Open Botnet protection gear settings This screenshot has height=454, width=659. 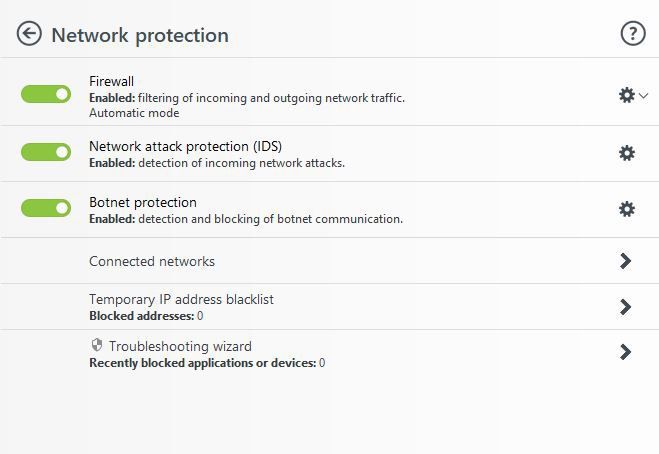click(627, 209)
